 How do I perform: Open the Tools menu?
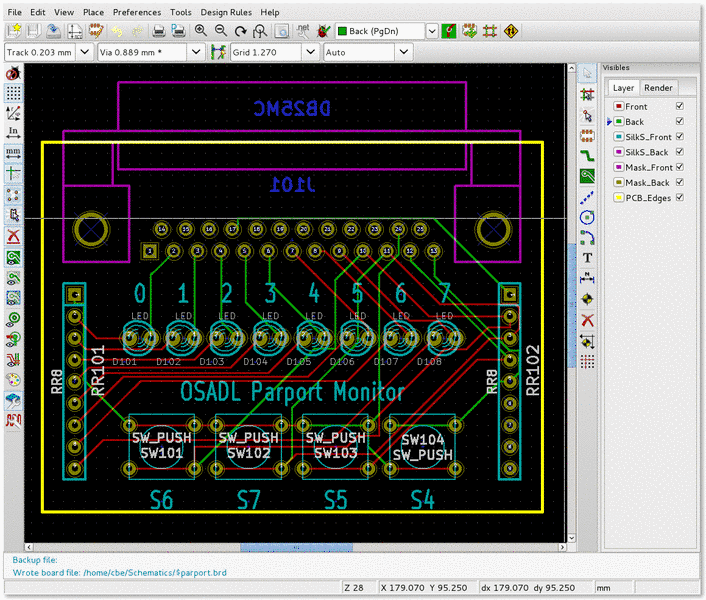[181, 12]
